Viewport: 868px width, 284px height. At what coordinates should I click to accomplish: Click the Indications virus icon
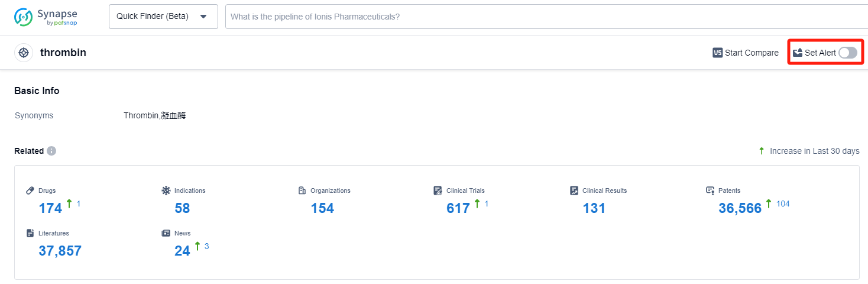pyautogui.click(x=166, y=191)
